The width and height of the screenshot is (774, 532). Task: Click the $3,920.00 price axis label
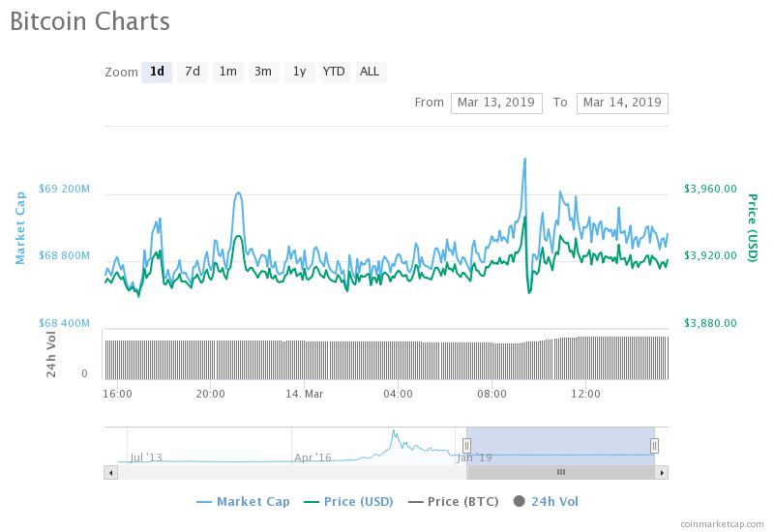pos(710,255)
